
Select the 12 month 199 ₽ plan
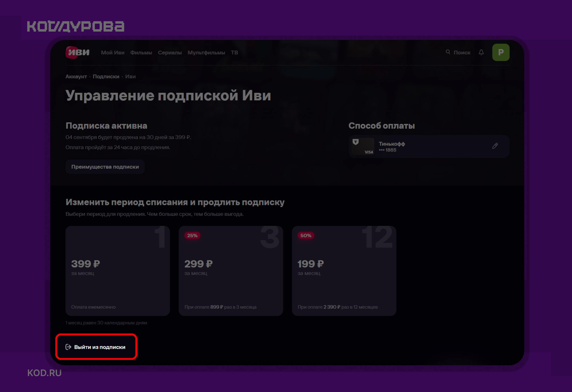click(344, 271)
